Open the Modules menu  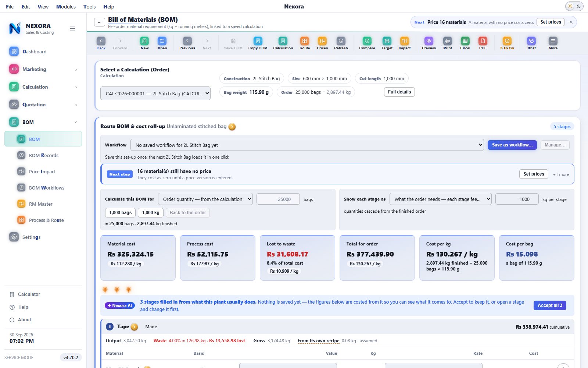(66, 7)
